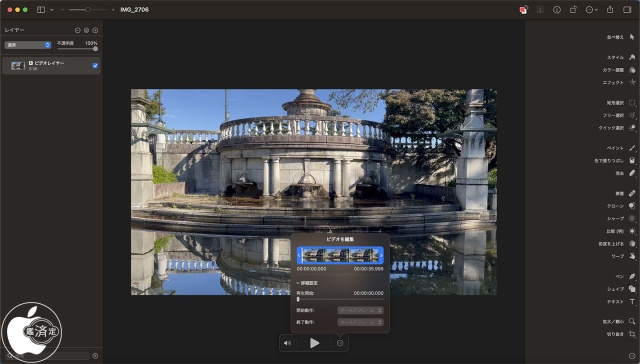Screen dimensions: 640x364
Task: Select the Lighten sun-shaped tool
Action: click(632, 231)
